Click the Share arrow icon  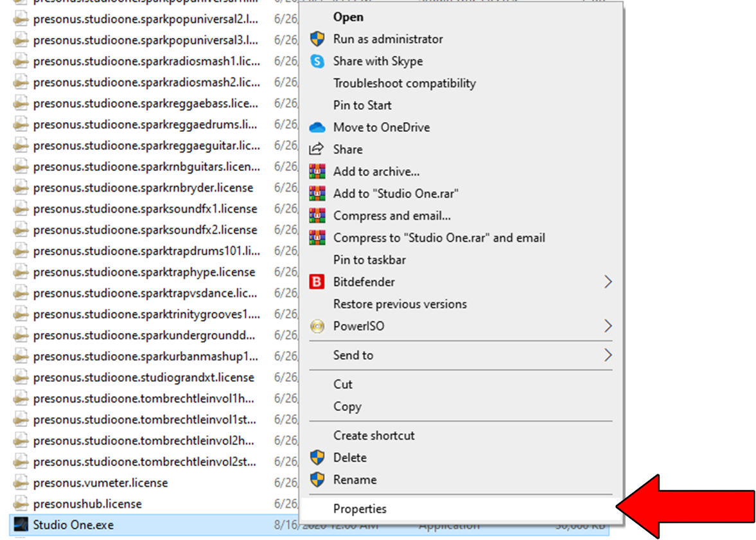[316, 149]
